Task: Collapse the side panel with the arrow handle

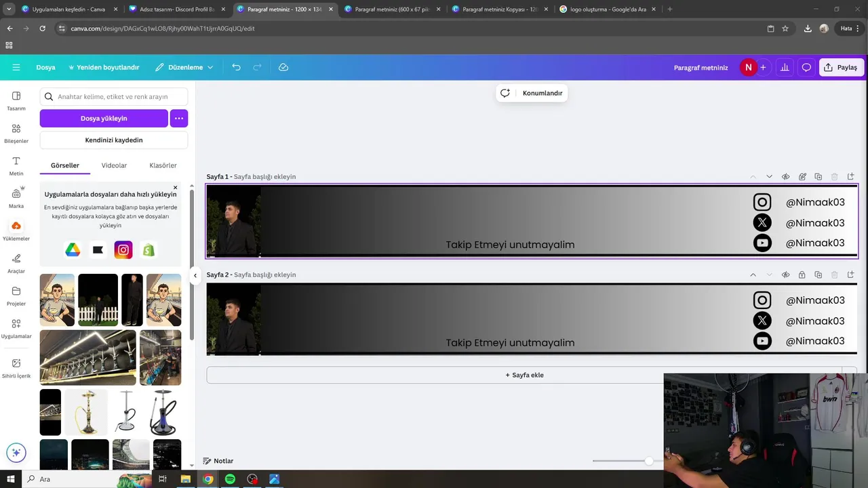Action: (195, 276)
